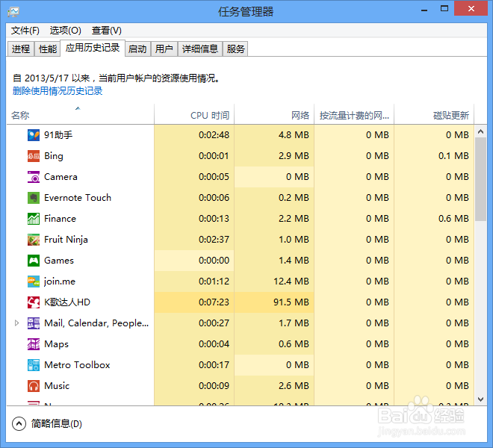Sort by the 网络 column header

[274, 114]
